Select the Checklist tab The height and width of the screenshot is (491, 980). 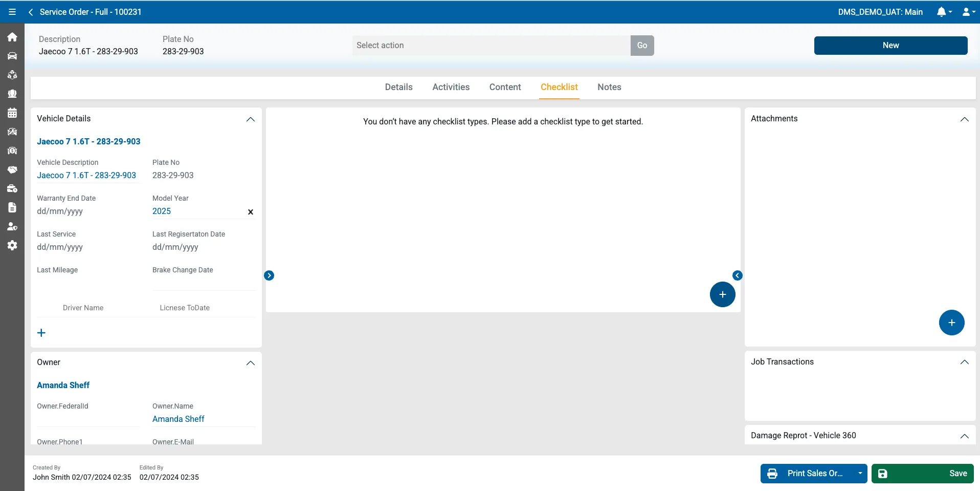click(x=560, y=87)
